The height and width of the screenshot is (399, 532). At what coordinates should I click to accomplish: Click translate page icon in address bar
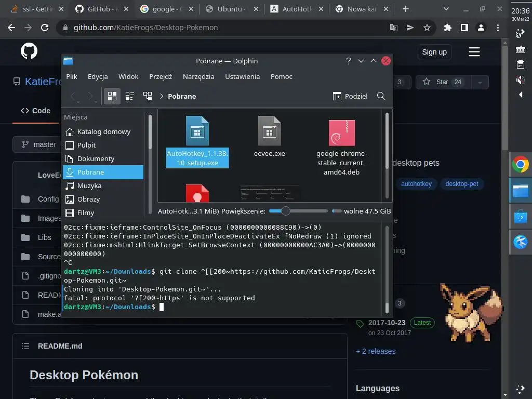click(394, 28)
